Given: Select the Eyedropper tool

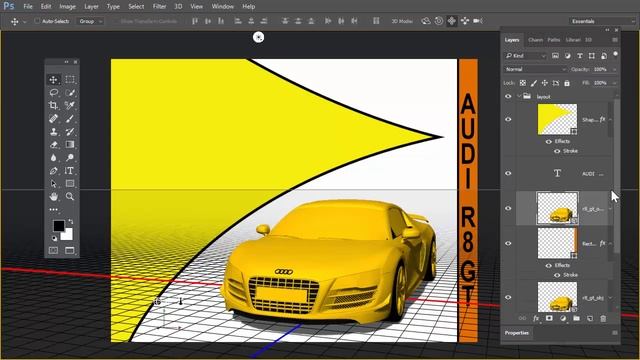Looking at the screenshot, I should (x=70, y=106).
